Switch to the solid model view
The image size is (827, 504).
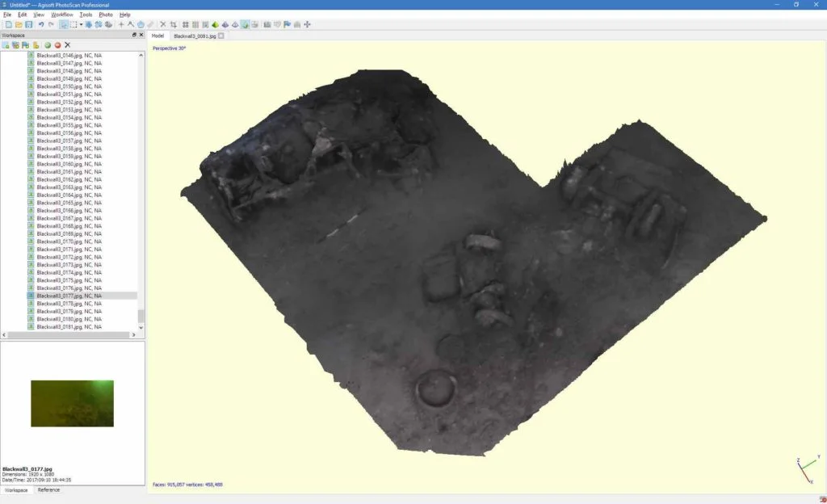click(225, 24)
